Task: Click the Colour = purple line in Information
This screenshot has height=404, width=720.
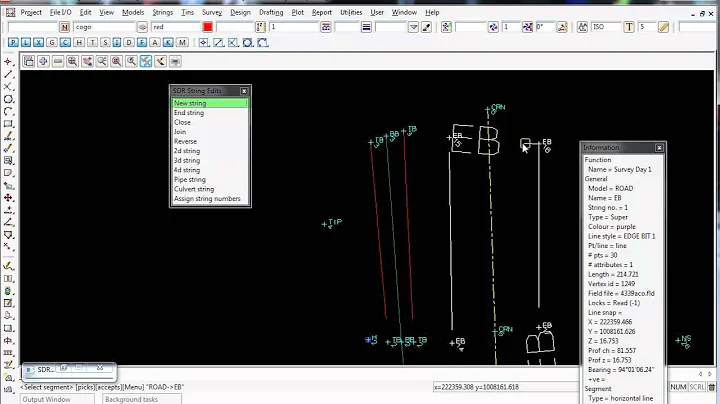Action: (612, 227)
